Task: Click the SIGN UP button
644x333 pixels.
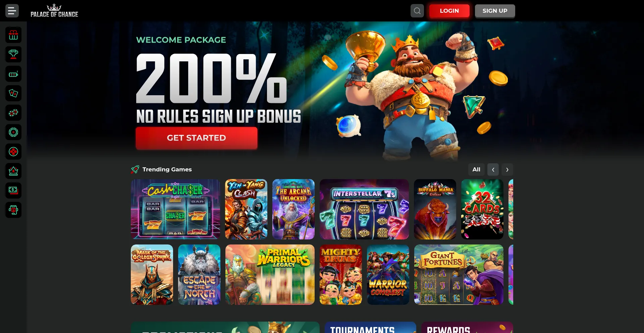Action: click(495, 11)
